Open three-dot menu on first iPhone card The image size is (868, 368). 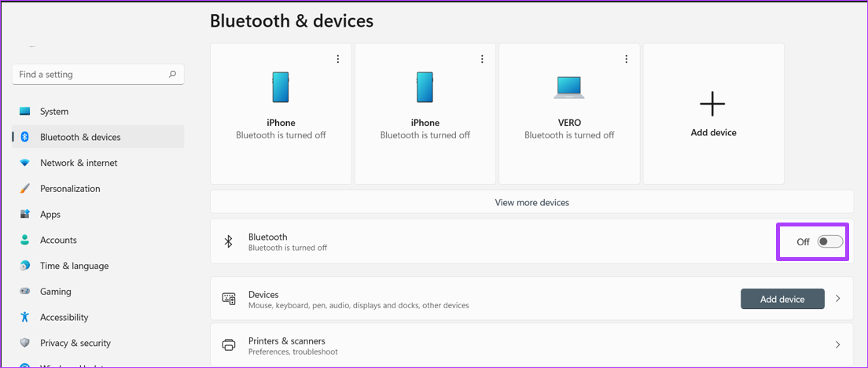click(337, 59)
